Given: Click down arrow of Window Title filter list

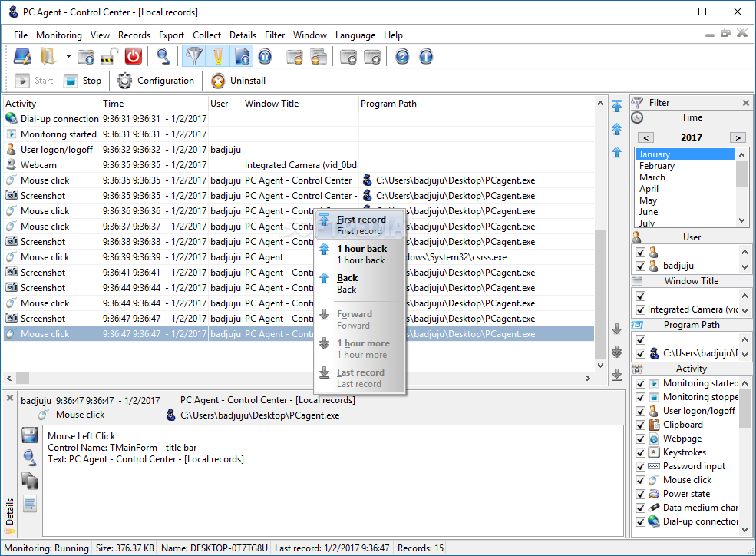Looking at the screenshot, I should click(745, 311).
